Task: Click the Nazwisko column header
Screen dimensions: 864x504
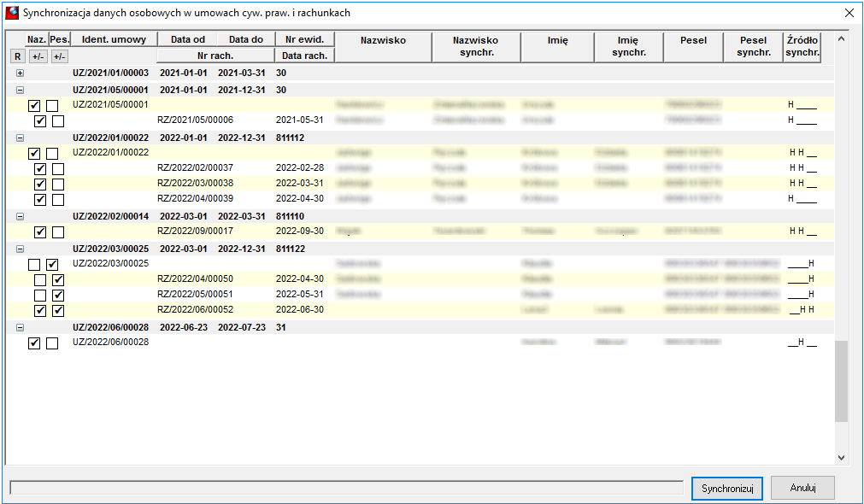Action: tap(384, 47)
